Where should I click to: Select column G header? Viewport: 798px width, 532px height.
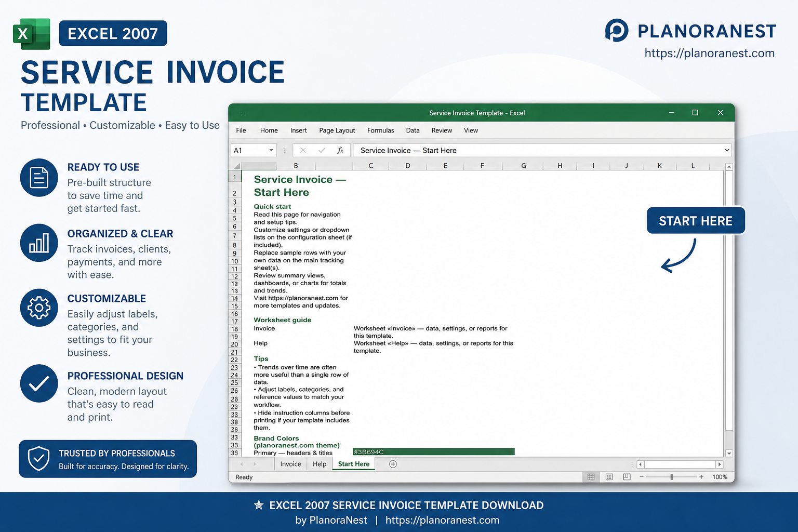(x=523, y=166)
